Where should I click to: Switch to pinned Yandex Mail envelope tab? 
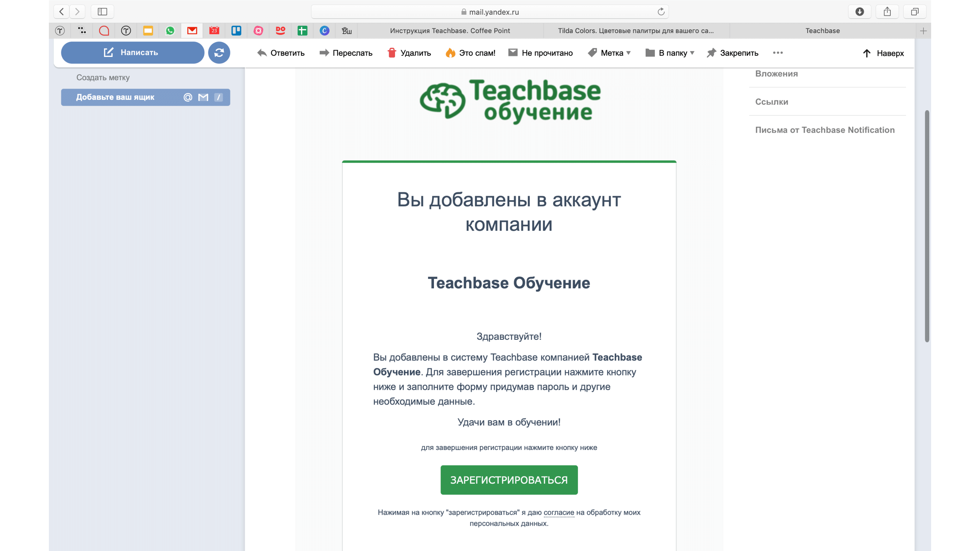click(192, 31)
